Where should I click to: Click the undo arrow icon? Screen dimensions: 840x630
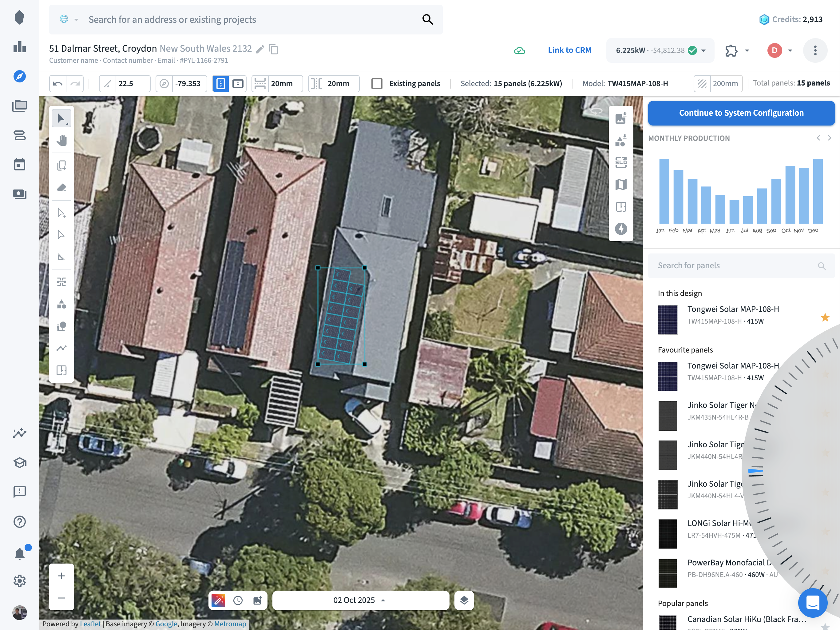coord(58,84)
